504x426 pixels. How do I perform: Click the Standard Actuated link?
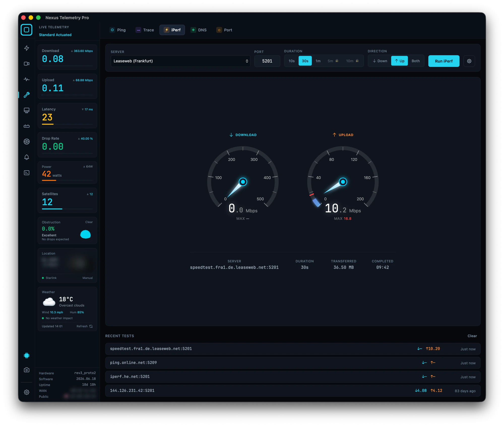point(55,35)
